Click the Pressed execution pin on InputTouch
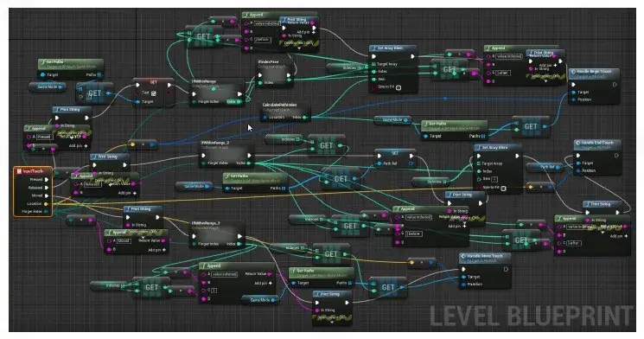 click(47, 180)
